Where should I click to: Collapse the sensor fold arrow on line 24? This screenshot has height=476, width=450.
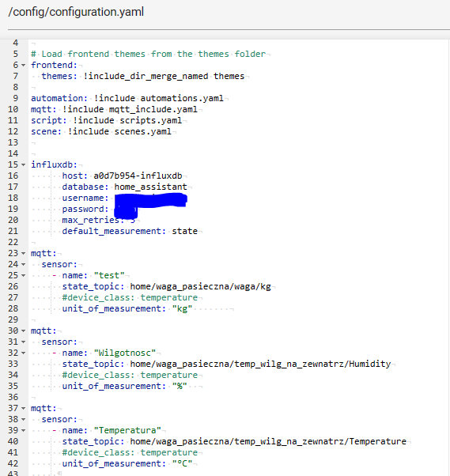24,264
